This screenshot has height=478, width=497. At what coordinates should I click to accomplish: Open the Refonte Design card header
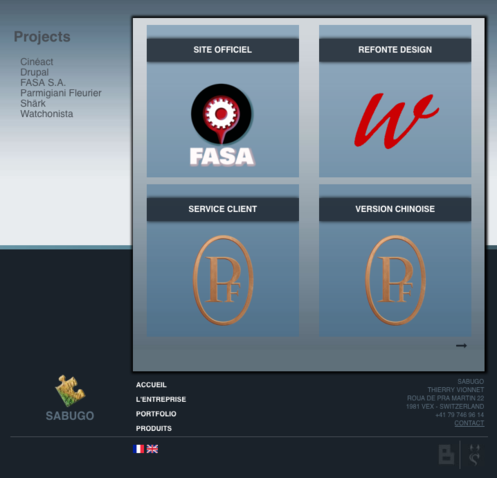point(395,50)
